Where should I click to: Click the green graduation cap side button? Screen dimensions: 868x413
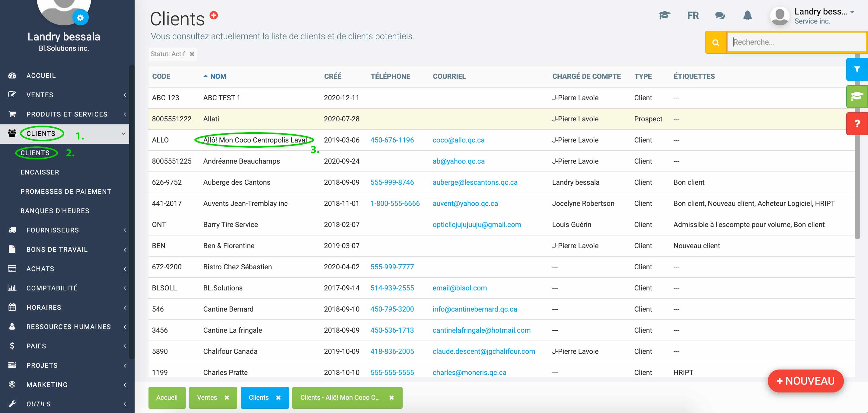(x=857, y=97)
